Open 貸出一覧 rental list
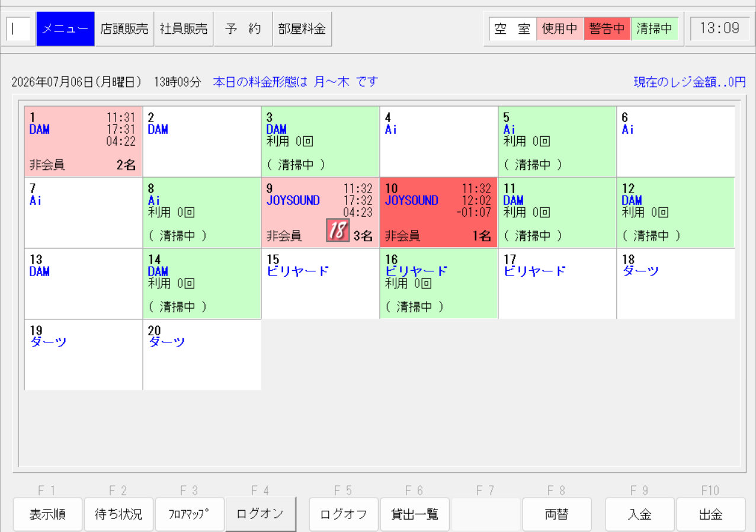Screen dimensions: 756x532 pyautogui.click(x=415, y=514)
